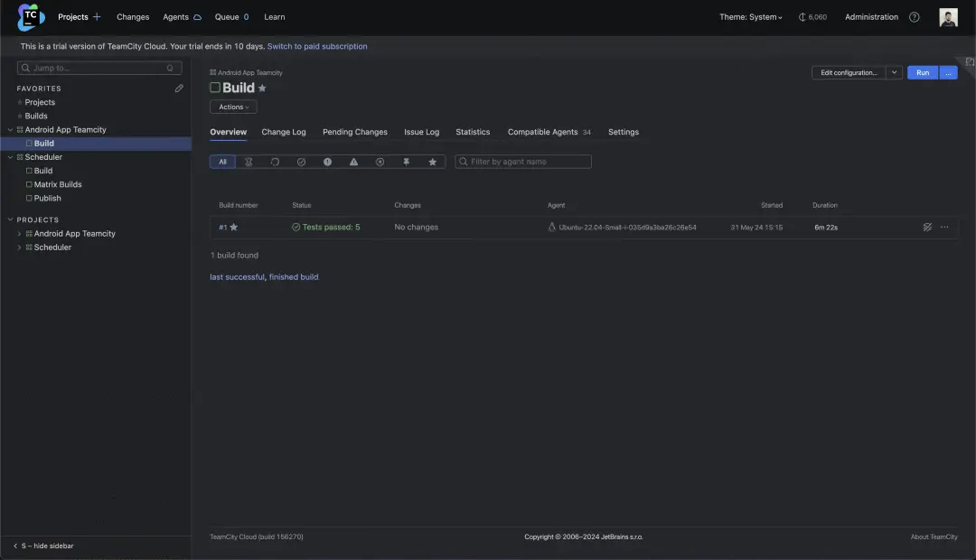Collapse the Projects section
Viewport: 976px width, 560px height.
pos(10,219)
